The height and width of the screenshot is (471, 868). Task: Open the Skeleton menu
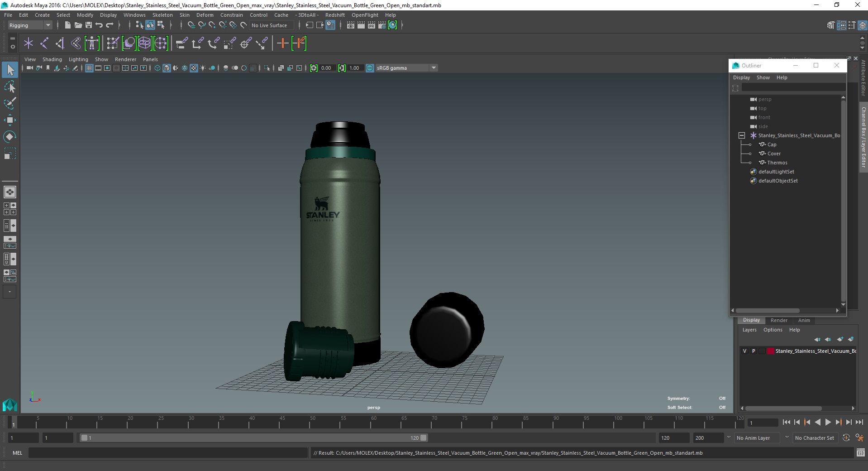(x=162, y=15)
